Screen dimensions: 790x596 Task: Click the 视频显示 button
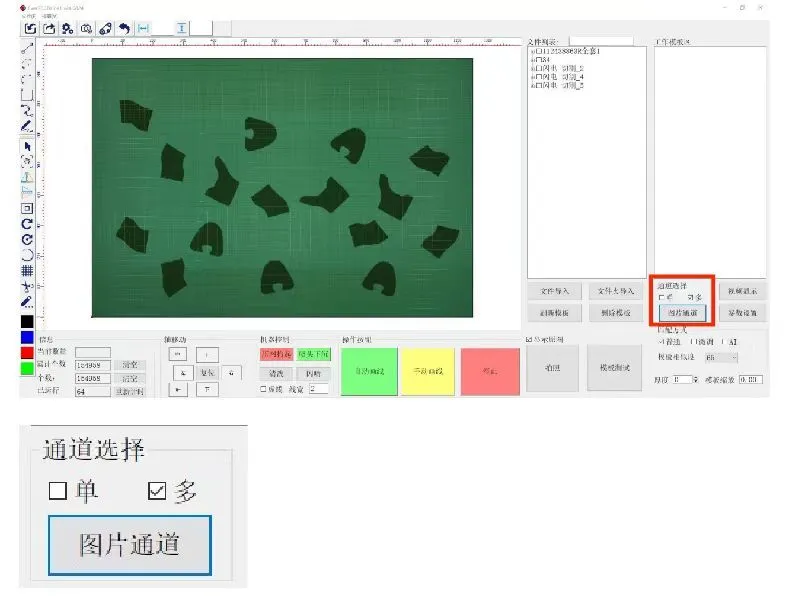click(x=742, y=291)
